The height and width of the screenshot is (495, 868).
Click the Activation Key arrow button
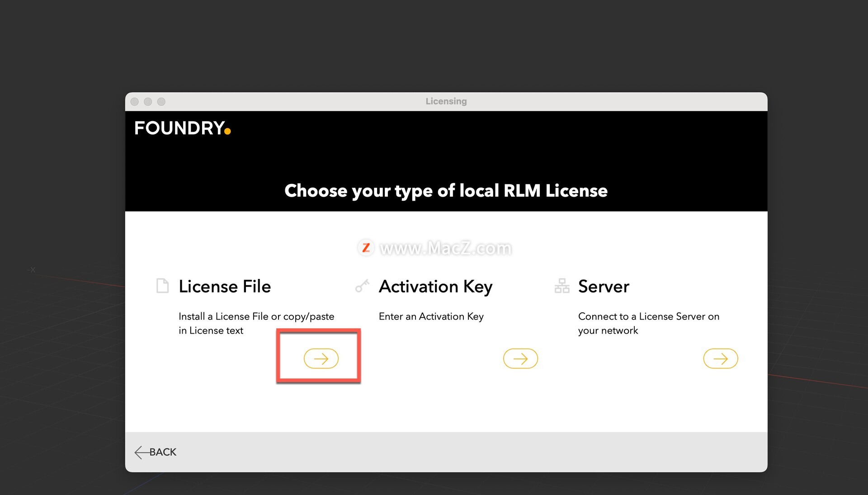[520, 358]
